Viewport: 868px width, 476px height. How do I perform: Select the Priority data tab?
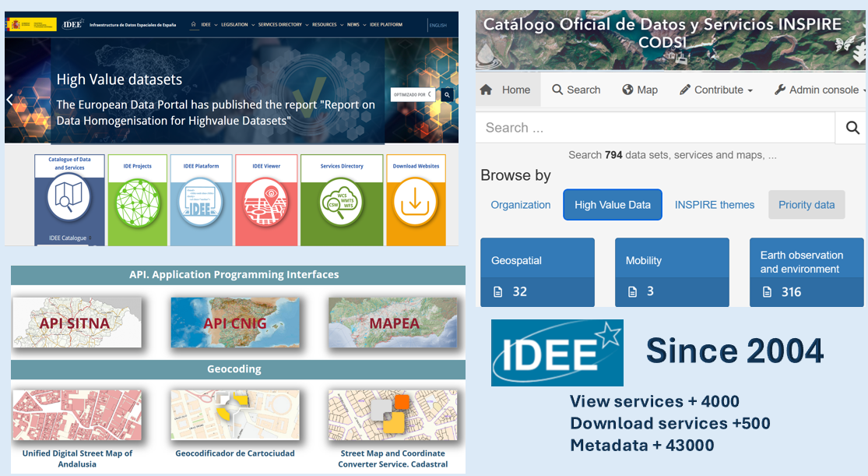(807, 205)
